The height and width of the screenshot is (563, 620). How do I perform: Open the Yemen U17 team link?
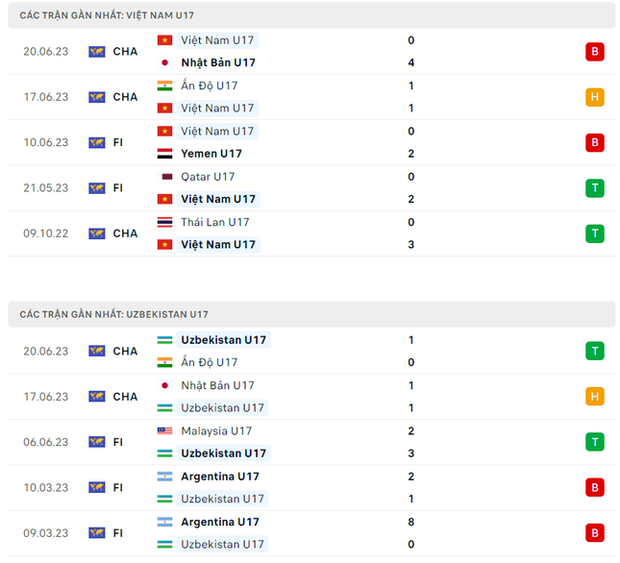tap(211, 154)
